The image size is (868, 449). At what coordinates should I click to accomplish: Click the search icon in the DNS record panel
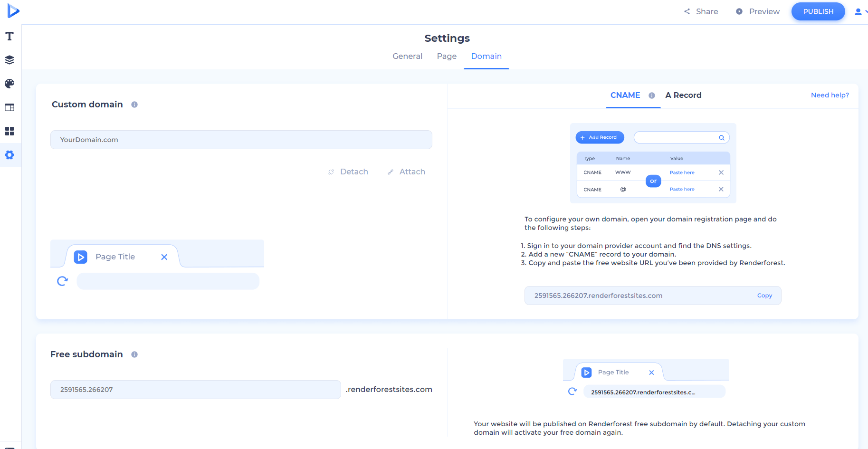coord(721,137)
